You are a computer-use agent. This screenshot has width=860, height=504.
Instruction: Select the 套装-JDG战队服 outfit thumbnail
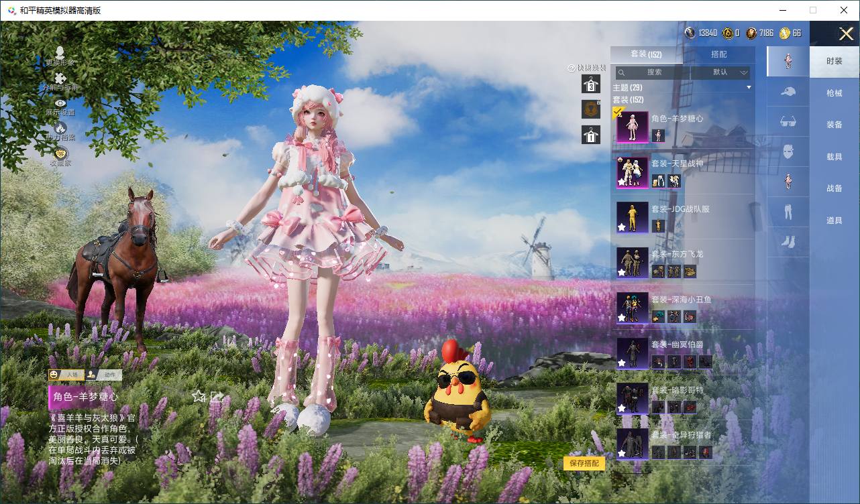point(633,218)
